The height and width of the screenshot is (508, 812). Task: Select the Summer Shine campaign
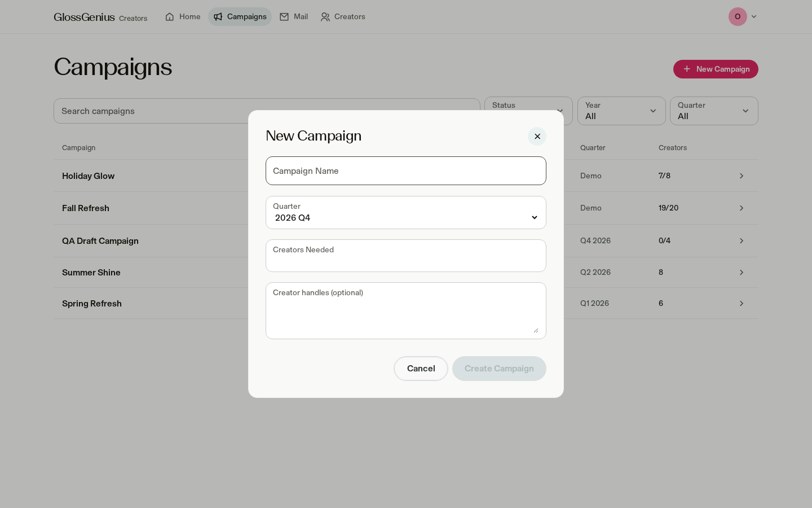pos(91,273)
